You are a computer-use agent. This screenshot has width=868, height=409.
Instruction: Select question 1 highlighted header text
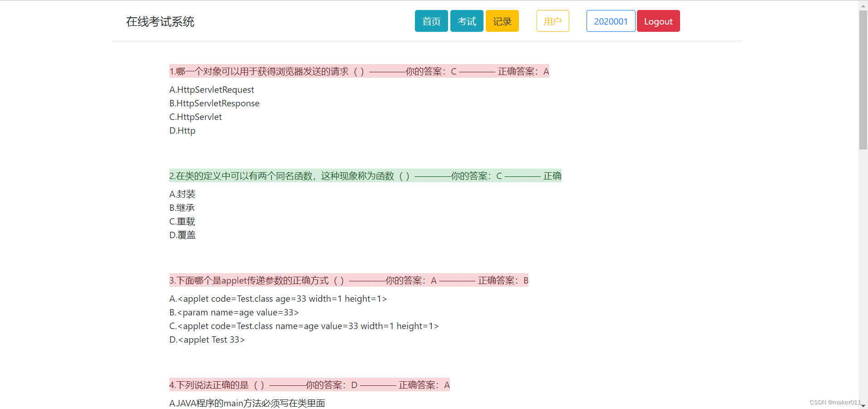358,71
